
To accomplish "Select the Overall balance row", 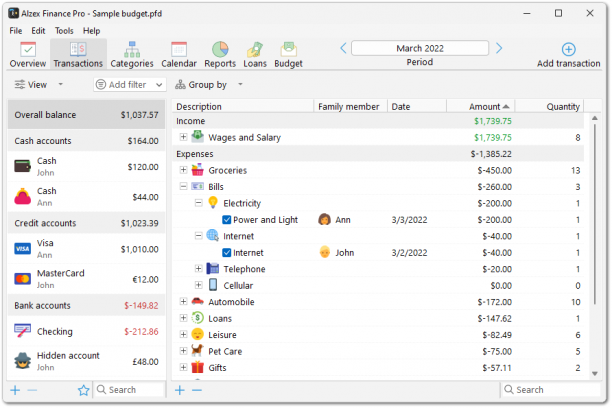I will tap(86, 114).
